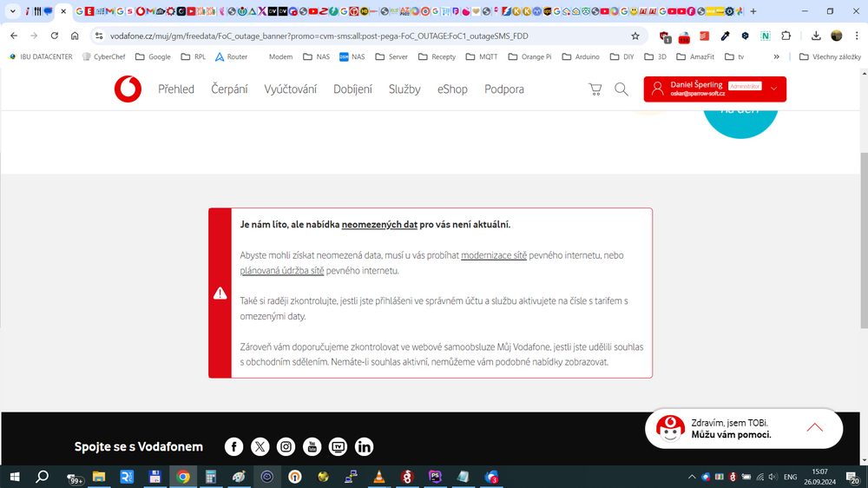
Task: Change ENG keyboard language
Action: pyautogui.click(x=790, y=477)
